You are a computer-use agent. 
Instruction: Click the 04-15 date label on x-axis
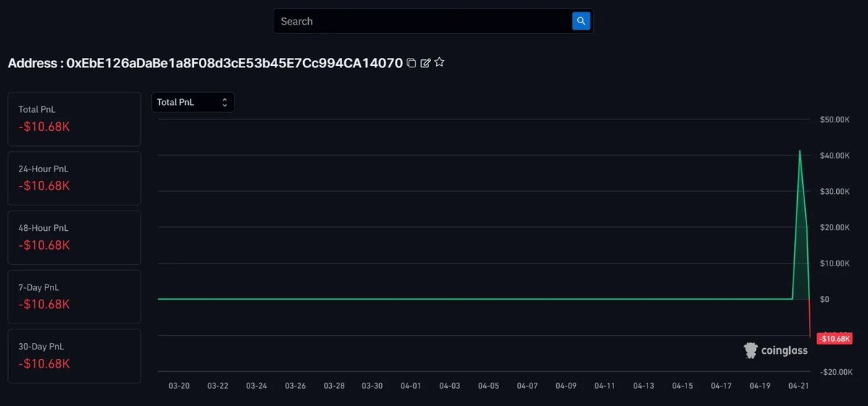click(682, 386)
